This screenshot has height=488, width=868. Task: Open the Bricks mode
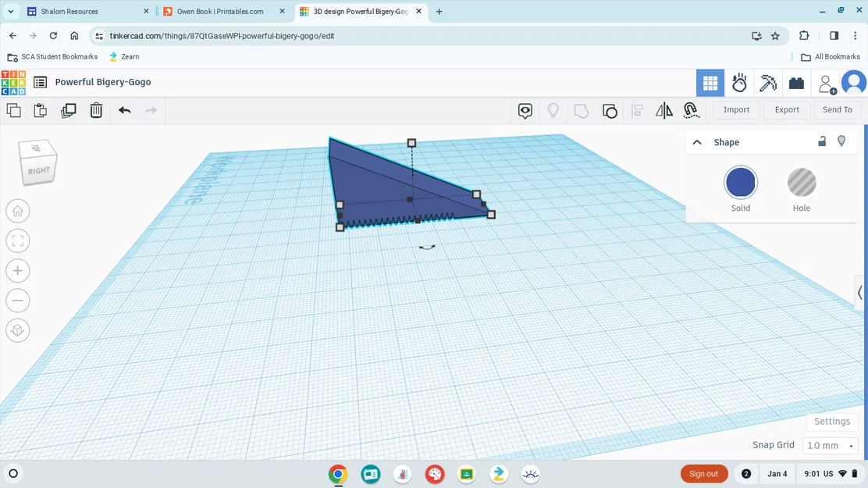tap(797, 83)
